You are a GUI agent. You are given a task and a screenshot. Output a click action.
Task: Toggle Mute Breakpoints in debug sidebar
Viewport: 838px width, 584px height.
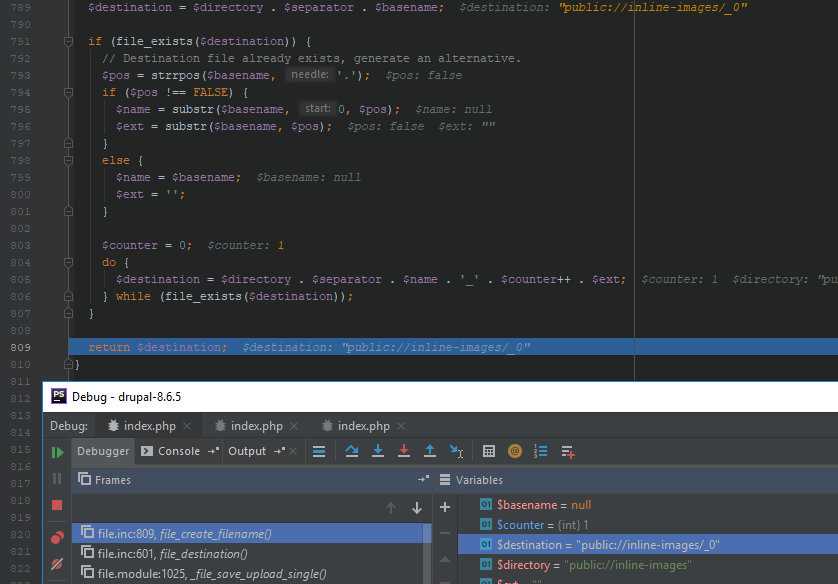(x=57, y=565)
